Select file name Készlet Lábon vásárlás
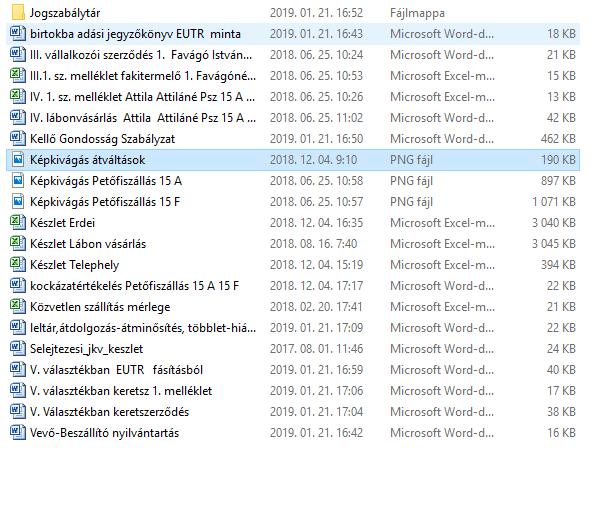The height and width of the screenshot is (512, 606). pyautogui.click(x=88, y=244)
